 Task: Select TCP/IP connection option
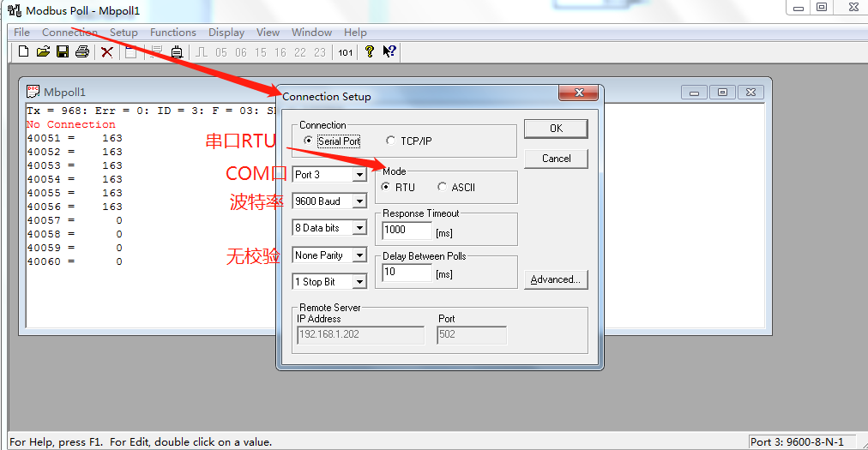(x=408, y=141)
